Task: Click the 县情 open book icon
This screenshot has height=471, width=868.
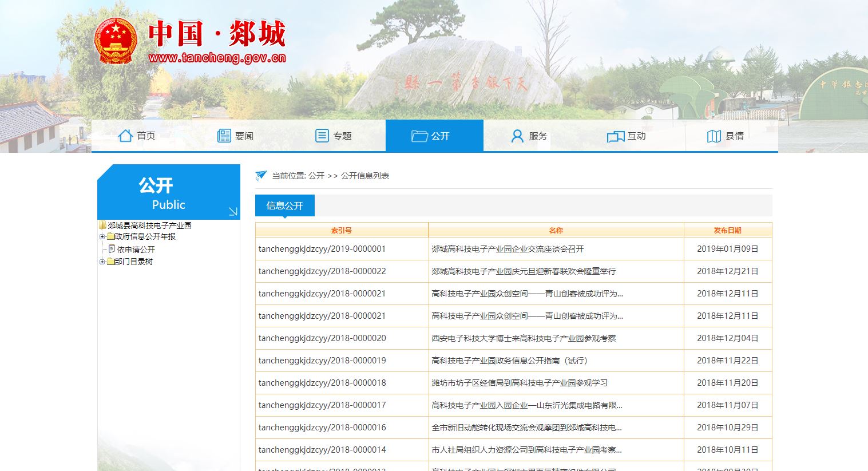Action: point(714,136)
